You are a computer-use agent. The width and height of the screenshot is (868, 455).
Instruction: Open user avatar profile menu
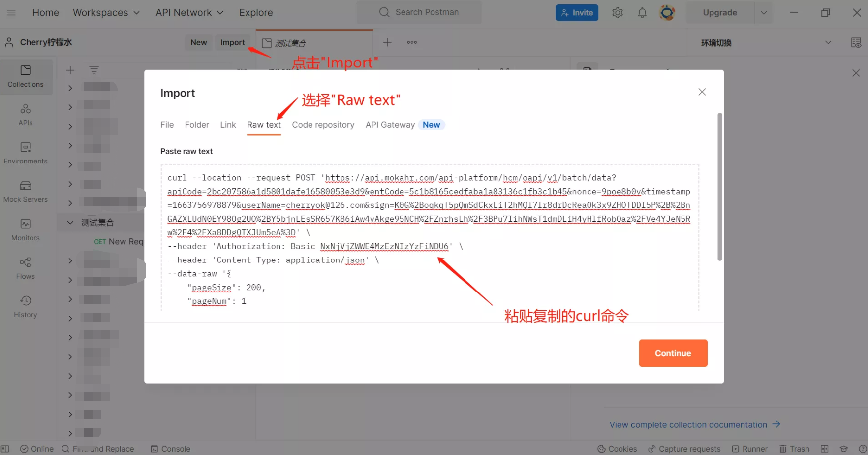point(667,13)
